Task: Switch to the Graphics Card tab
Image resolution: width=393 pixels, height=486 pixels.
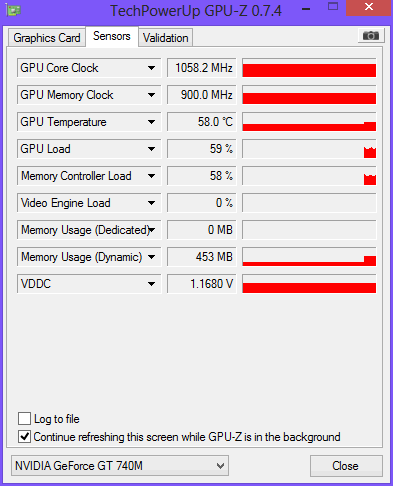Action: (47, 38)
